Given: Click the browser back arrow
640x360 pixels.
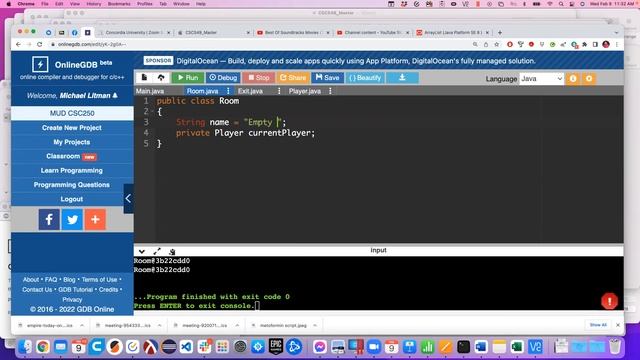Looking at the screenshot, I should coord(18,44).
